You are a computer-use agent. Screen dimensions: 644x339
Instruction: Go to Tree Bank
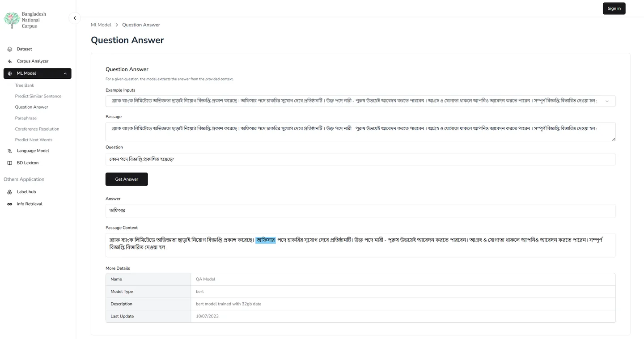pos(25,85)
